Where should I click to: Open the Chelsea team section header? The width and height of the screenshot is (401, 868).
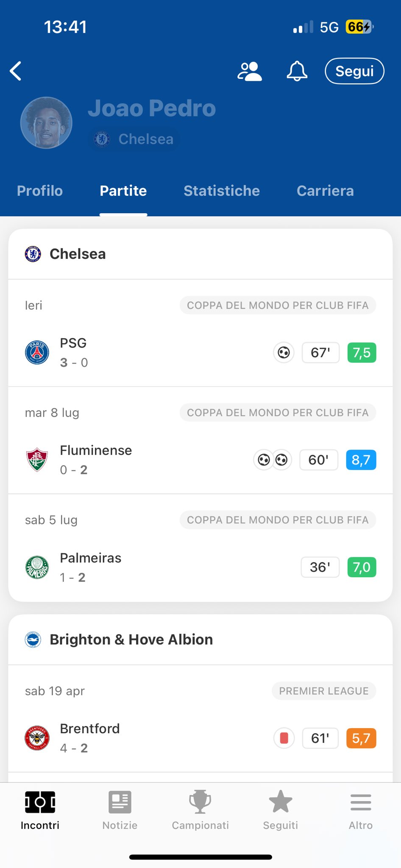78,254
